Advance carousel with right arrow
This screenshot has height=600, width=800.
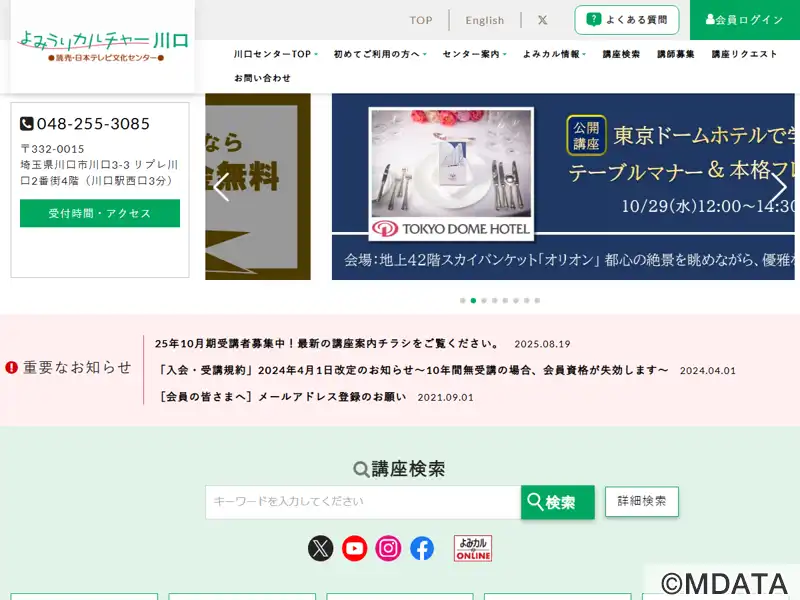point(779,187)
